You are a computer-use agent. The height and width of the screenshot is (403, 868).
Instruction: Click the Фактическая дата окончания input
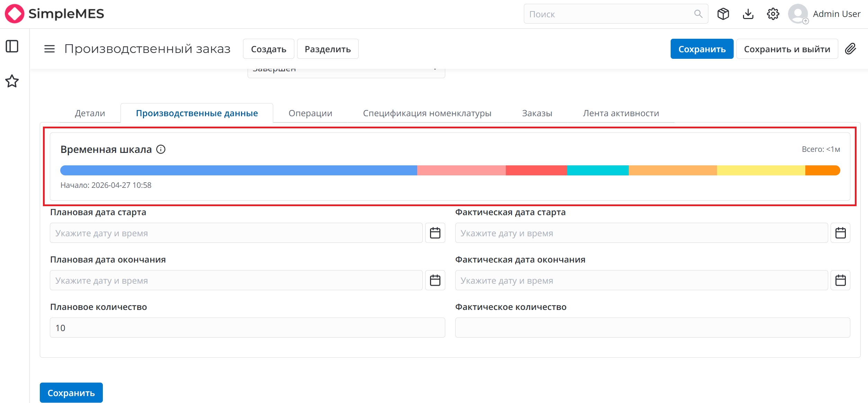pyautogui.click(x=641, y=280)
